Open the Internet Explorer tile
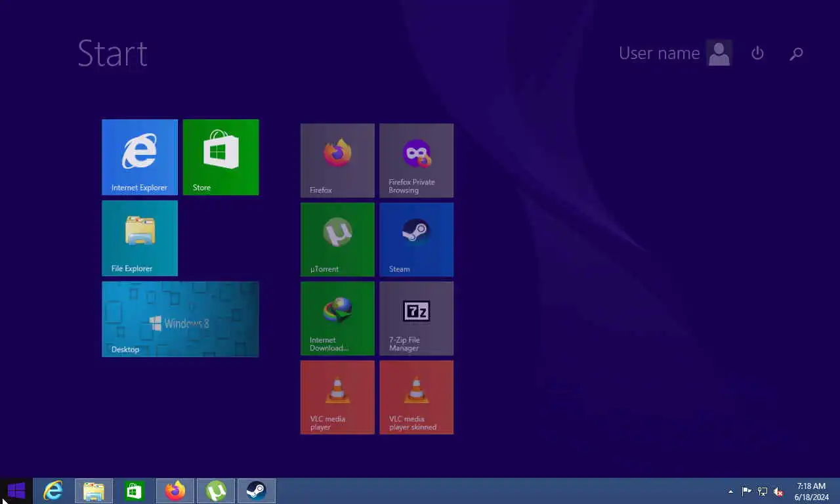The image size is (840, 504). coord(140,157)
